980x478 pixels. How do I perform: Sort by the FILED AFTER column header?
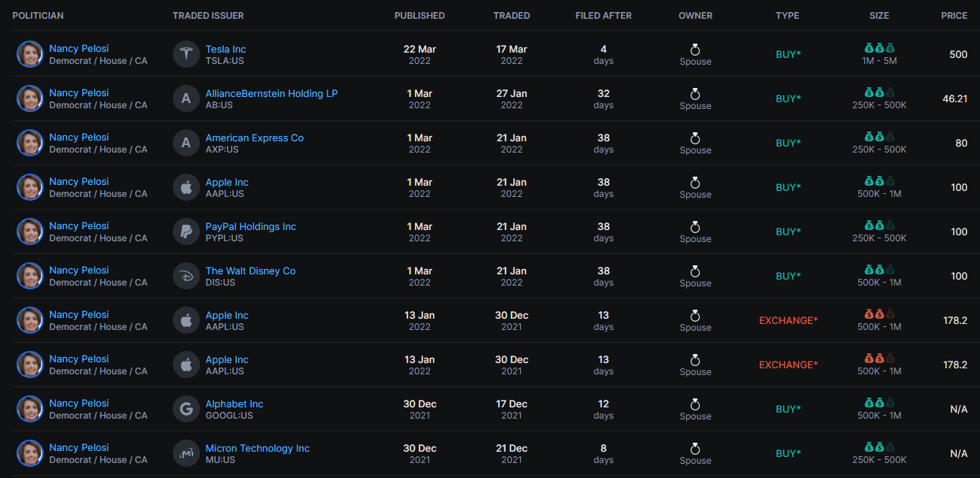[603, 16]
